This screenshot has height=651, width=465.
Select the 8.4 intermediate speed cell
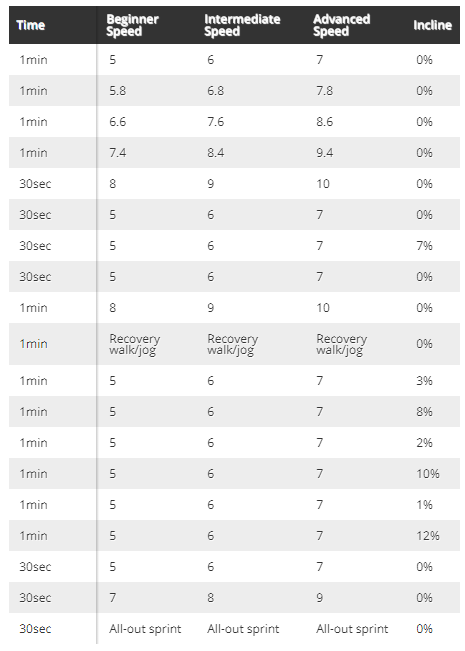(215, 153)
